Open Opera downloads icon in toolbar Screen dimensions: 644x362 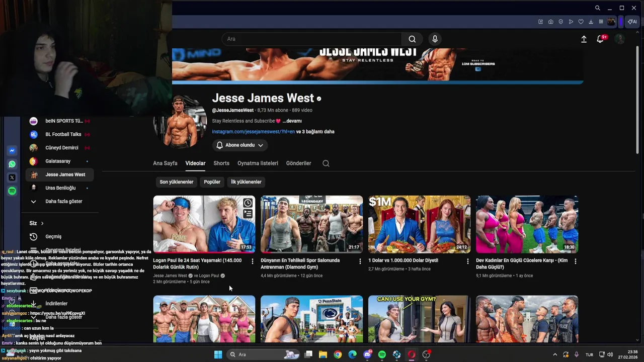pyautogui.click(x=591, y=22)
